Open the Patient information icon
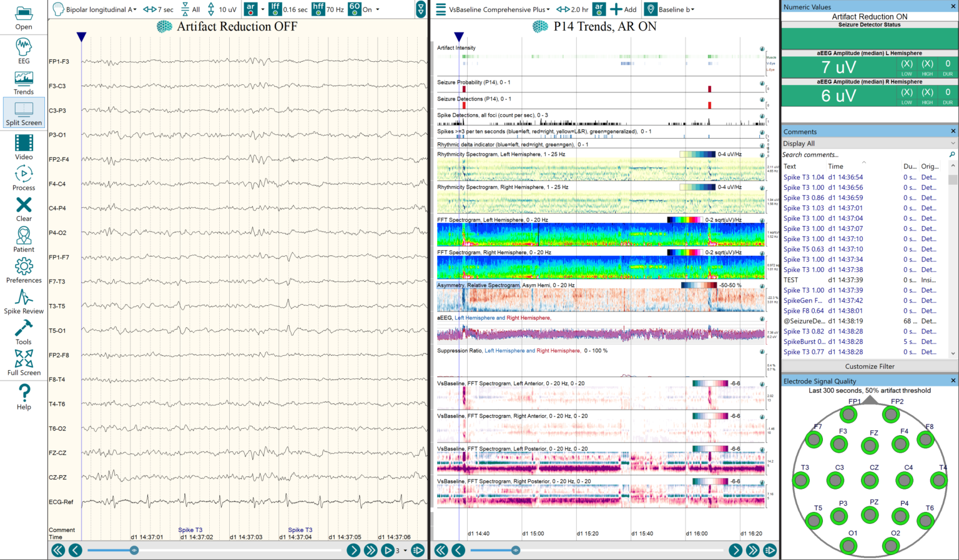This screenshot has height=560, width=959. pos(24,239)
